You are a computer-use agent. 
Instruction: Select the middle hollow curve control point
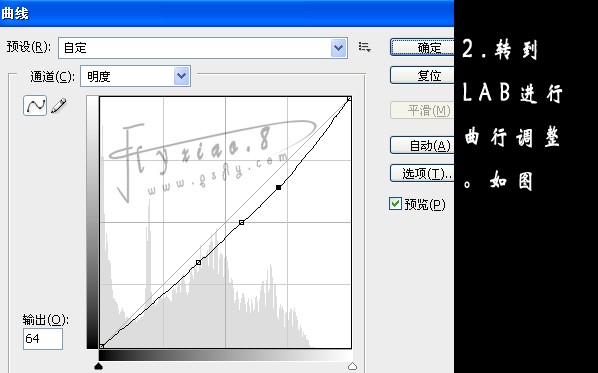(241, 222)
